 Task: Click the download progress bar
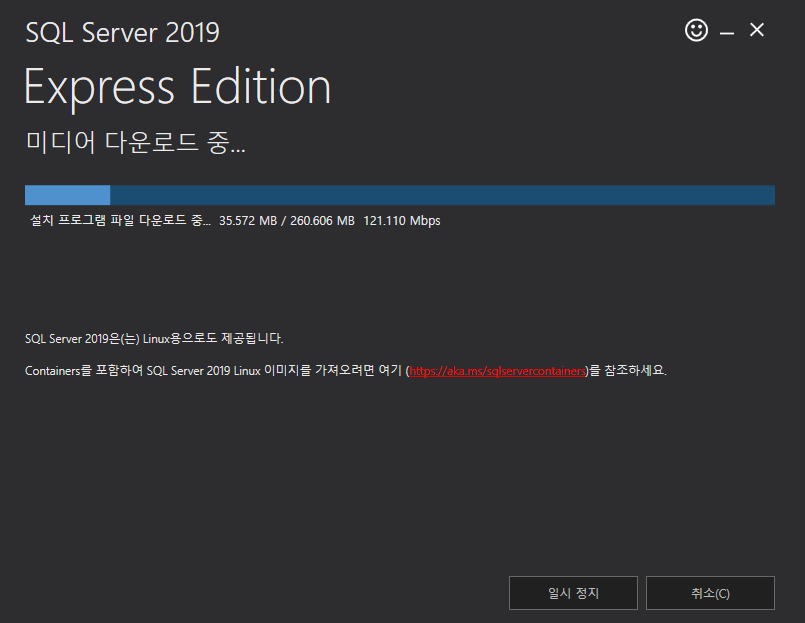[x=400, y=195]
